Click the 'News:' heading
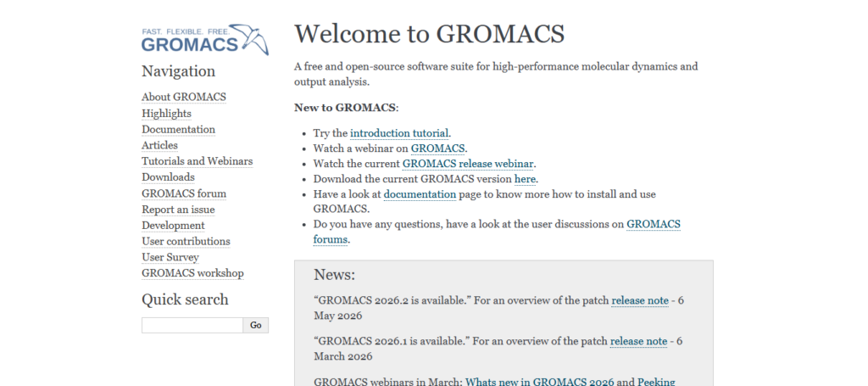The image size is (868, 386). click(334, 275)
